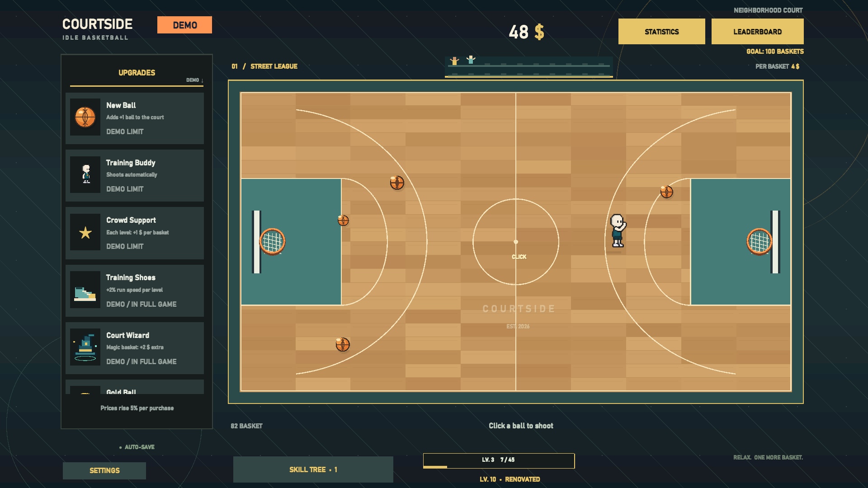Shoot the large ball near left arc top
The width and height of the screenshot is (868, 488).
397,183
